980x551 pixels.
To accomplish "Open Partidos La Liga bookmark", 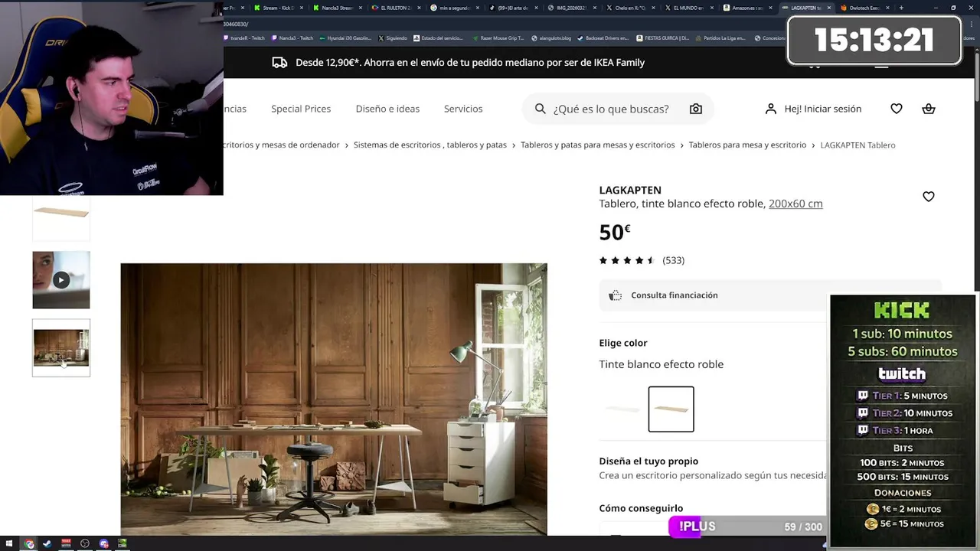I will tap(720, 37).
